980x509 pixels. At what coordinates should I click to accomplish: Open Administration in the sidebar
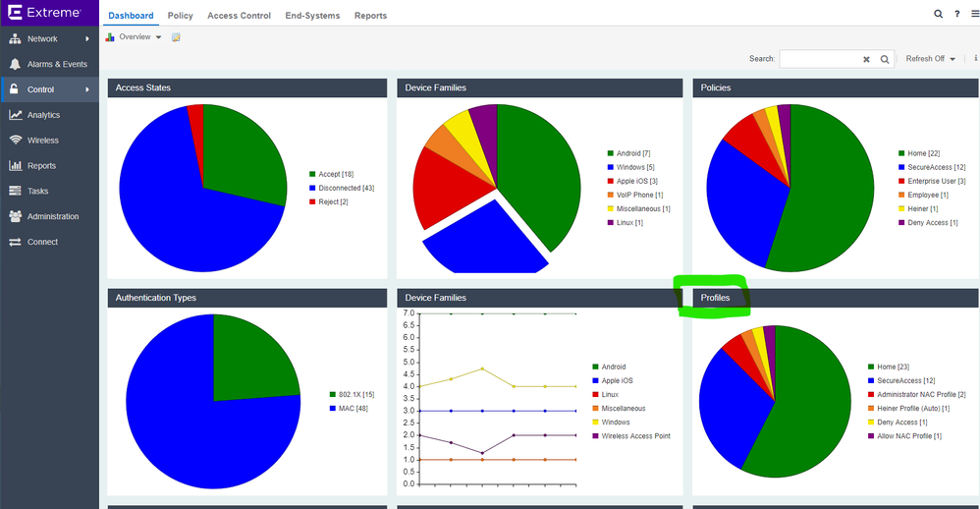[52, 216]
